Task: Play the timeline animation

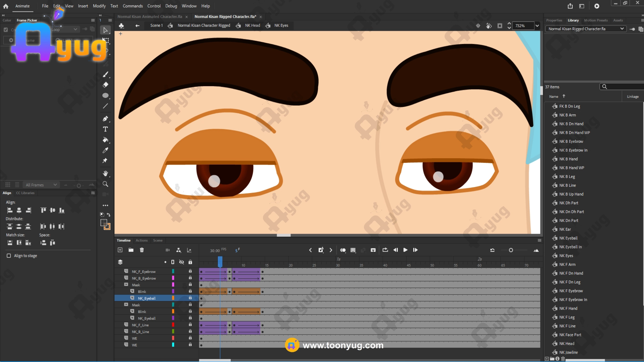Action: click(405, 250)
